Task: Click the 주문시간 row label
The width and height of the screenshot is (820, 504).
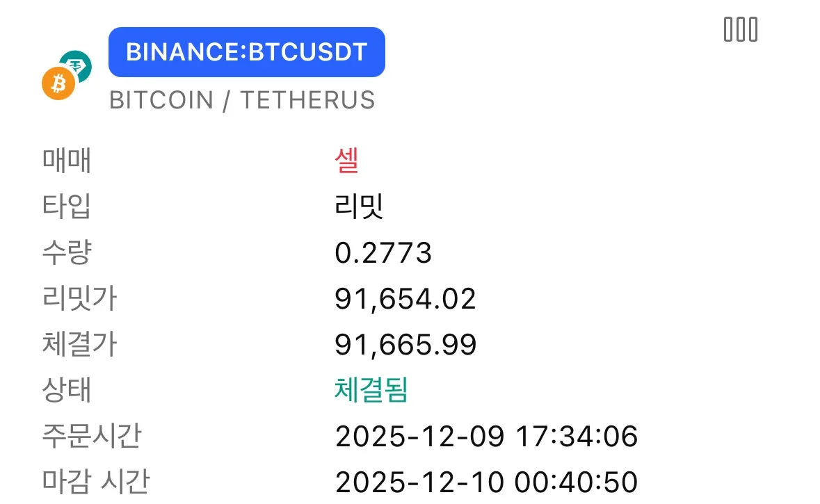Action: click(92, 437)
